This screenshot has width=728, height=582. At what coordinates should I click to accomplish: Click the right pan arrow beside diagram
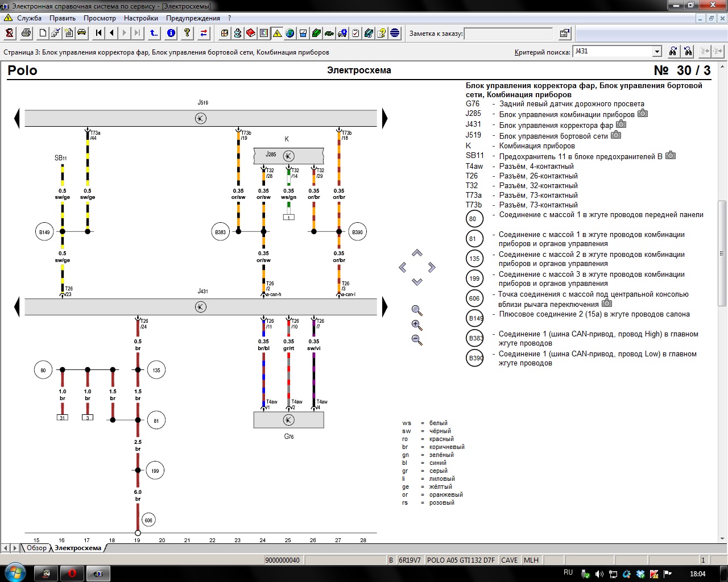432,267
